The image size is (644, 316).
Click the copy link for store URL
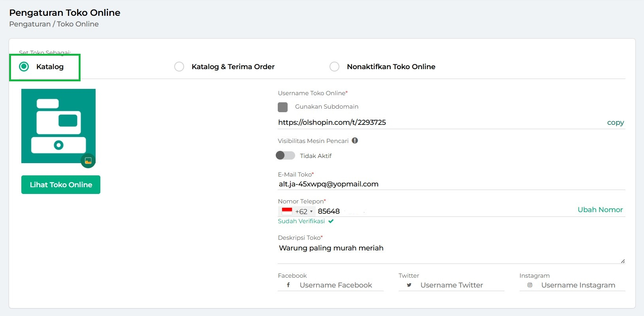pyautogui.click(x=615, y=122)
